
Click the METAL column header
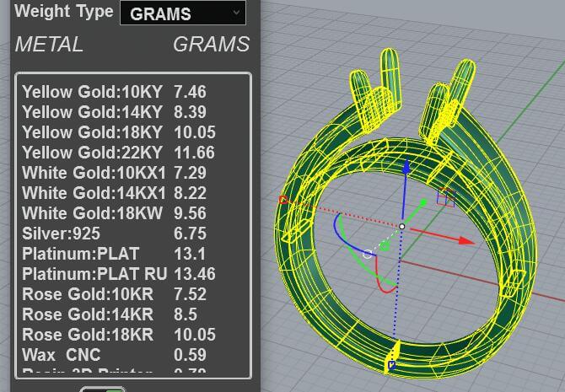click(x=49, y=45)
